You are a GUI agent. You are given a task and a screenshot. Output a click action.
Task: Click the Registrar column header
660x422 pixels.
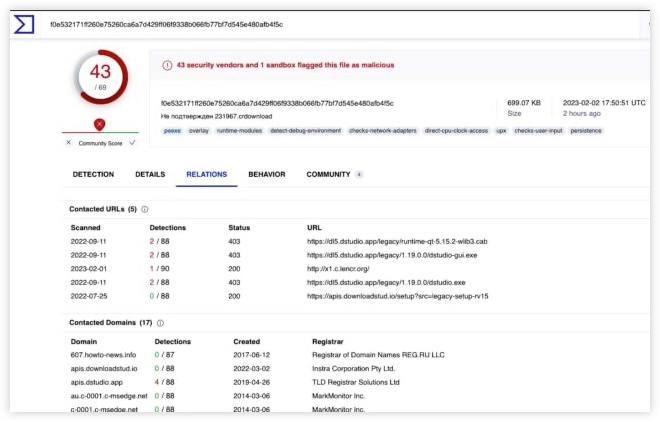327,342
